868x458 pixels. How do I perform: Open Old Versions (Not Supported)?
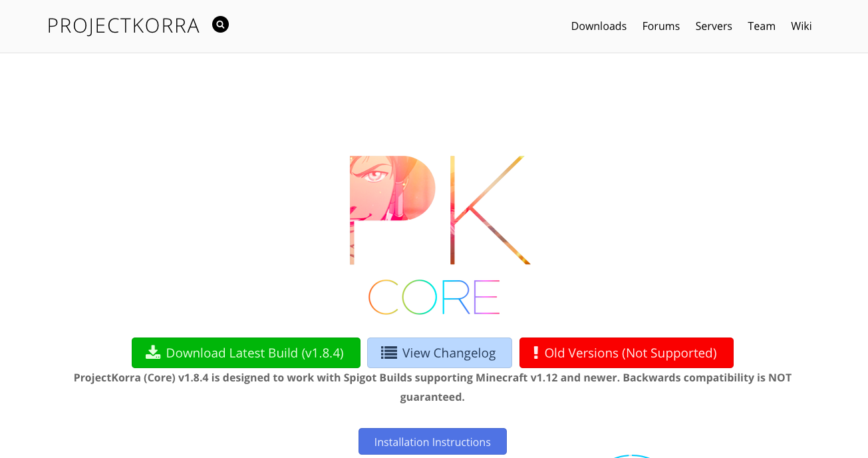click(x=627, y=353)
